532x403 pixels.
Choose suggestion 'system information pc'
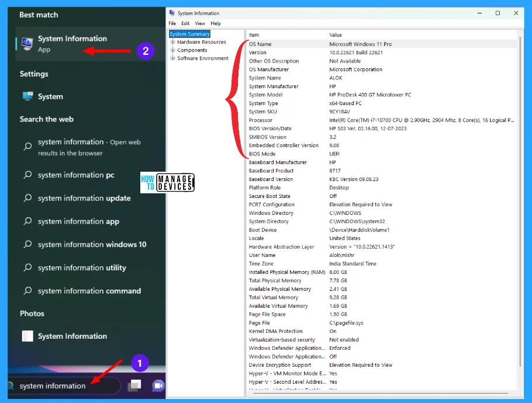pyautogui.click(x=76, y=175)
